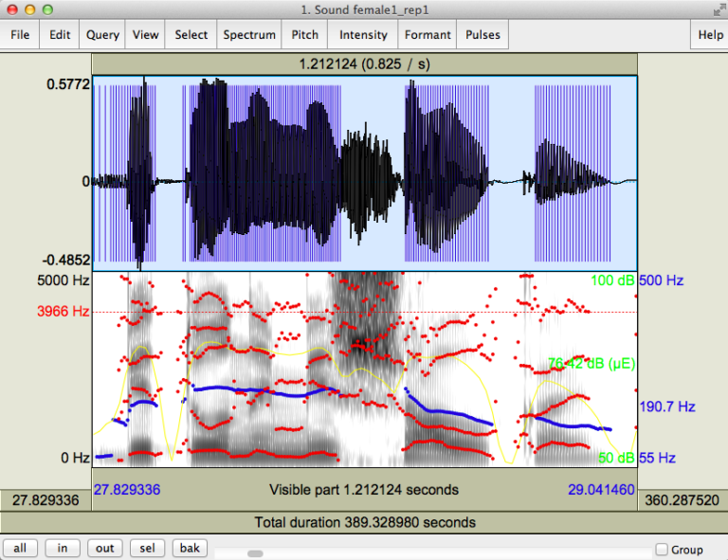
Task: Open the Help menu
Action: [x=710, y=35]
